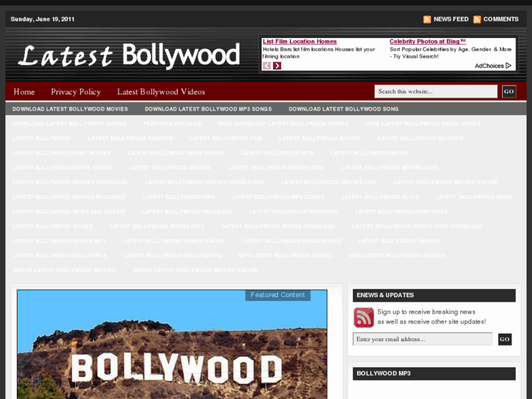Click the ENEWS & UPDATES heading

[x=385, y=295]
